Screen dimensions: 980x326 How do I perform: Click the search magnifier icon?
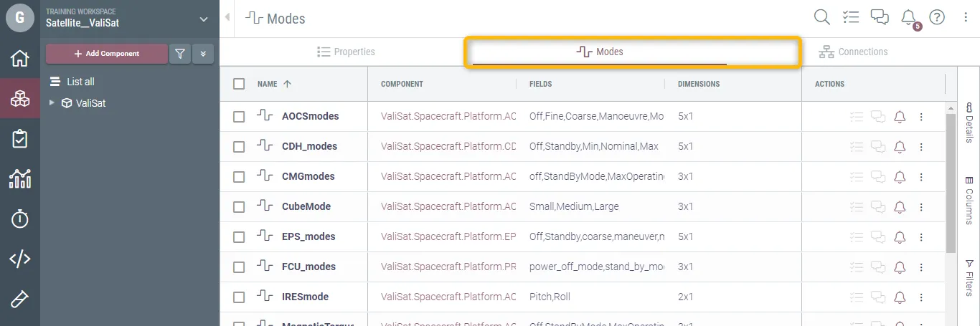point(821,18)
